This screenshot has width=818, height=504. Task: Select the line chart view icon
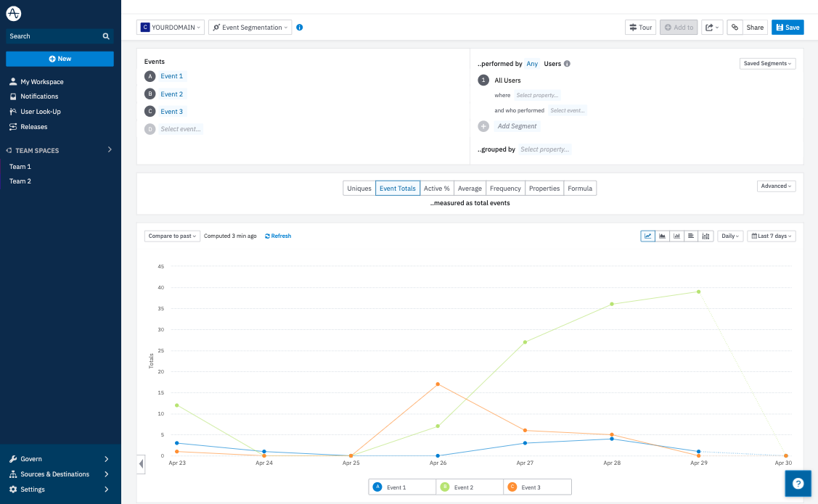647,236
